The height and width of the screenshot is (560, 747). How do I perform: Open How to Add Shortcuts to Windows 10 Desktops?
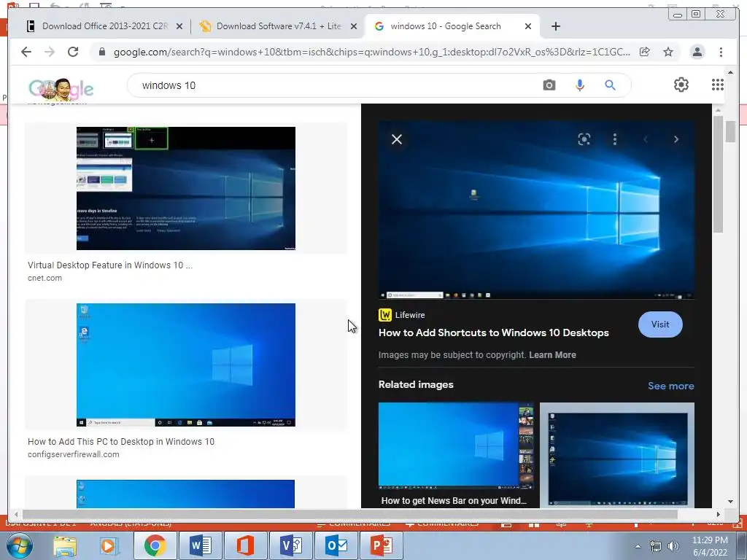[x=494, y=332]
